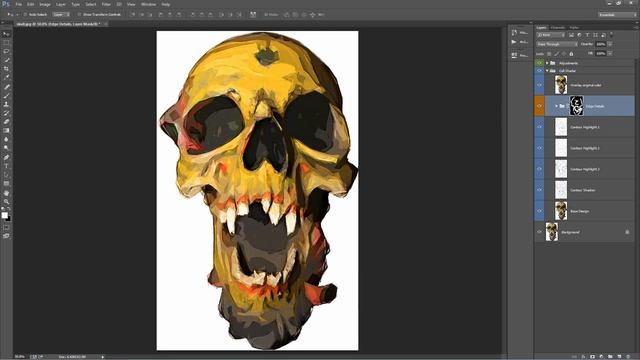Select the Blur tool
Image resolution: width=640 pixels, height=360 pixels.
(6, 139)
